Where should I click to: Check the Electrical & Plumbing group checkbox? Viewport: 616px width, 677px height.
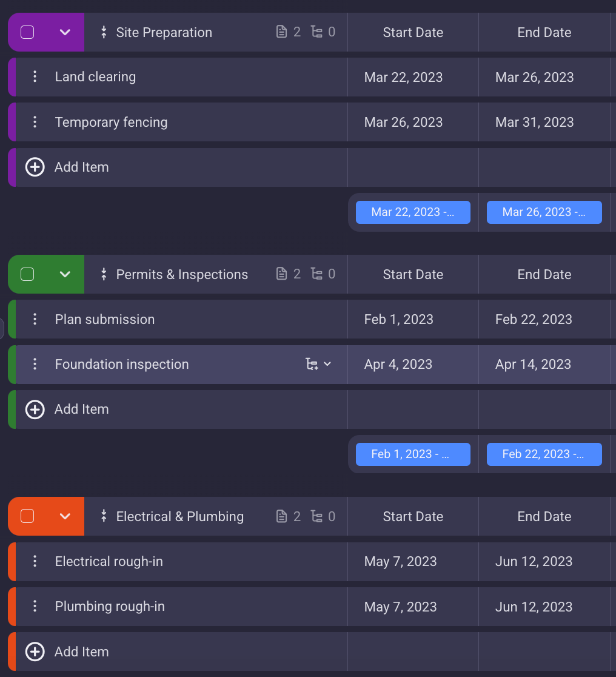click(x=27, y=516)
